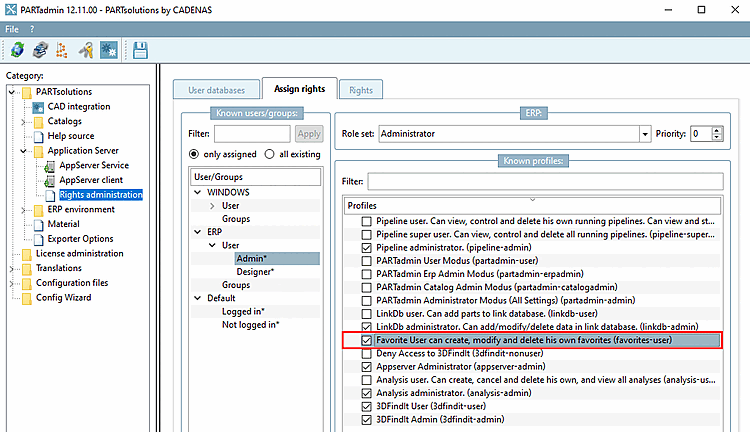Click the ERP environment folder icon

click(x=38, y=210)
